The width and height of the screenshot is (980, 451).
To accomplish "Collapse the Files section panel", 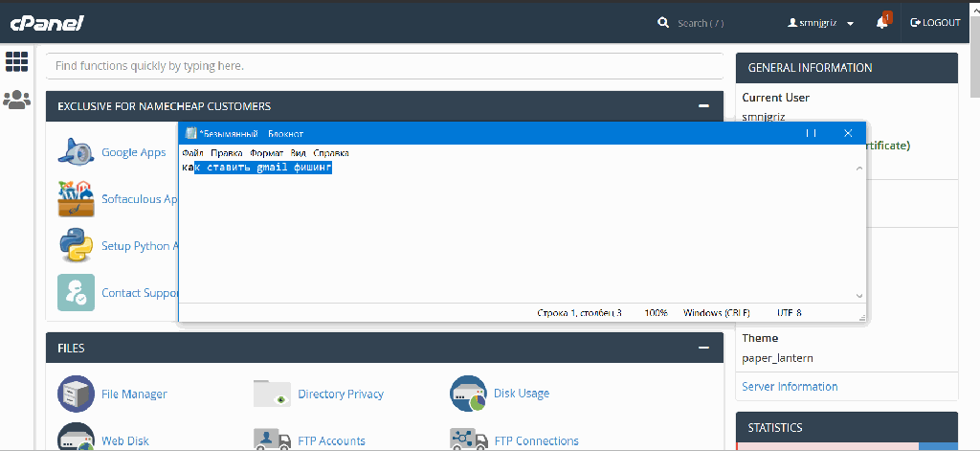I will tap(703, 348).
